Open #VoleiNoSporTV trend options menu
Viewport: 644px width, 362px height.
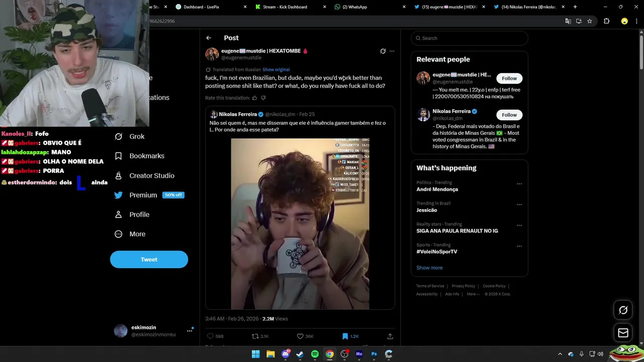(519, 246)
